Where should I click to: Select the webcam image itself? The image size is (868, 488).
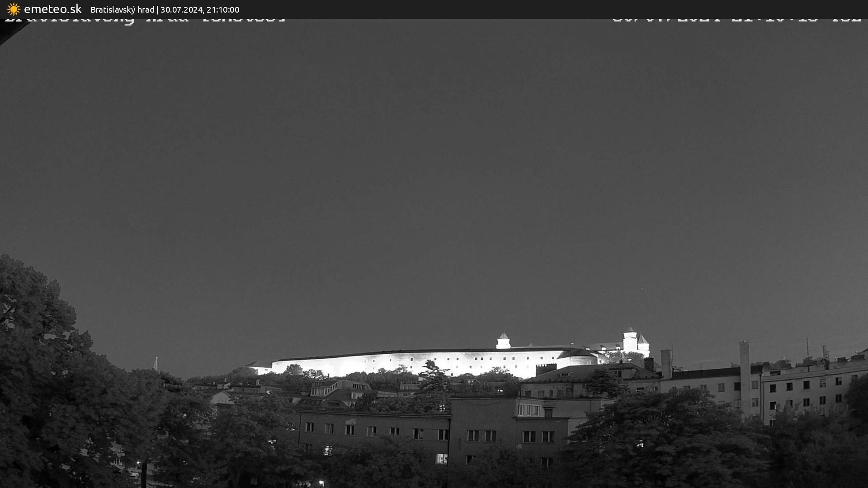coord(434,253)
